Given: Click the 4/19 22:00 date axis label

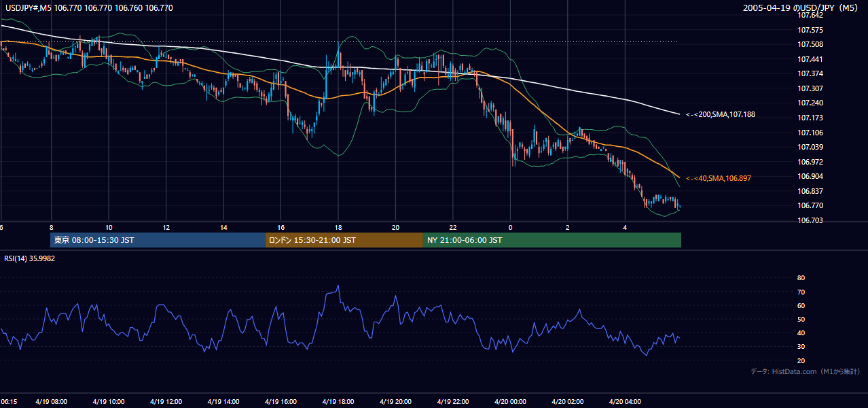Looking at the screenshot, I should tap(452, 401).
